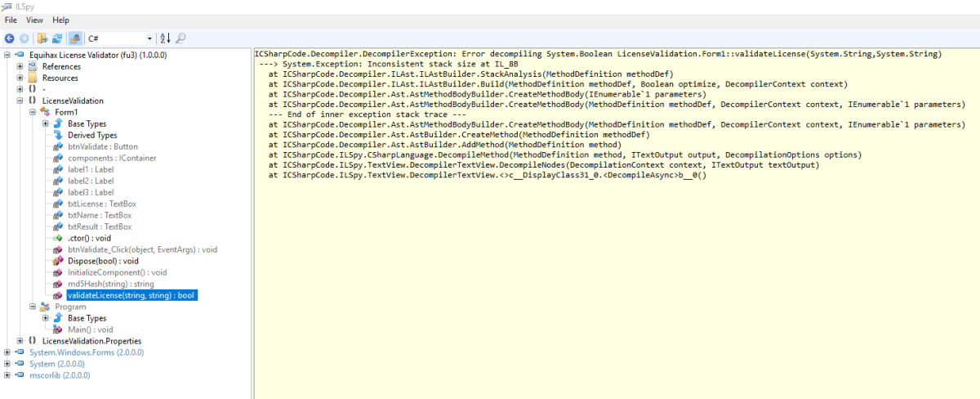Collapse the LicenseValidation namespace node

coord(20,101)
